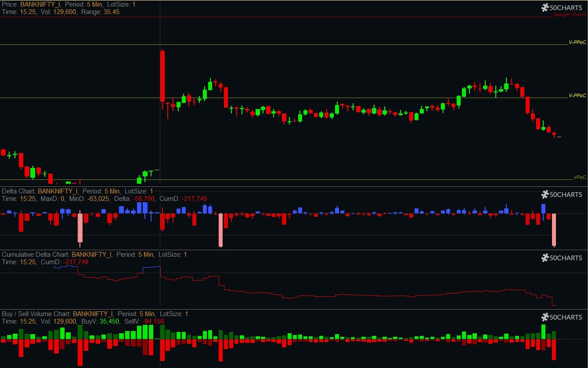Click the 5 Min period in Cumulative Delta header
The image size is (588, 368).
pyautogui.click(x=145, y=255)
